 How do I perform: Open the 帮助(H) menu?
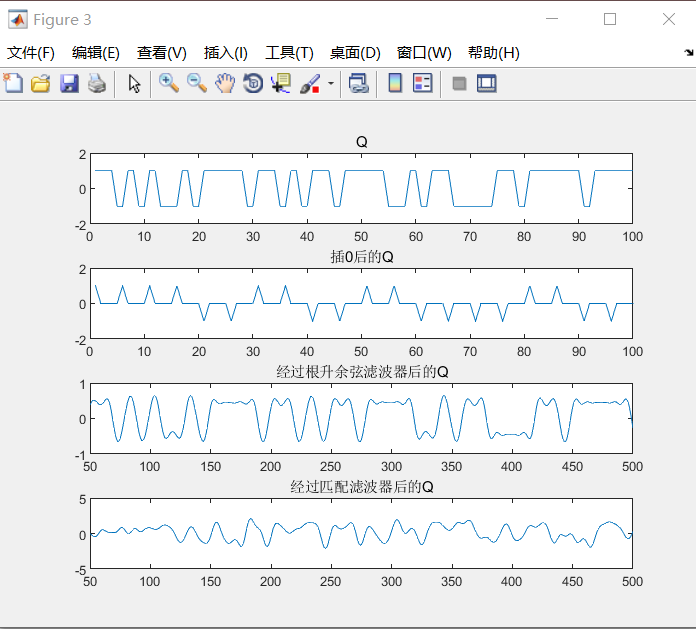click(494, 53)
